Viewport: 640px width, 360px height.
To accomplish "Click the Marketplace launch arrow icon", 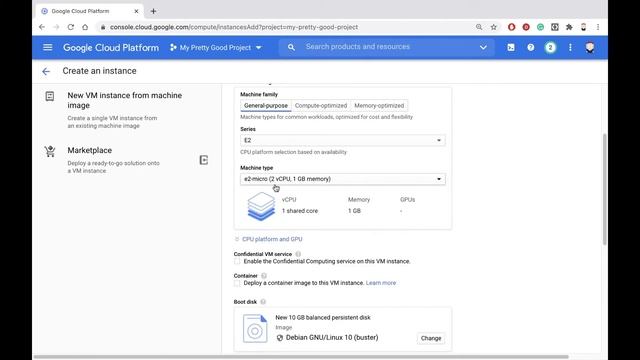I will coord(204,160).
